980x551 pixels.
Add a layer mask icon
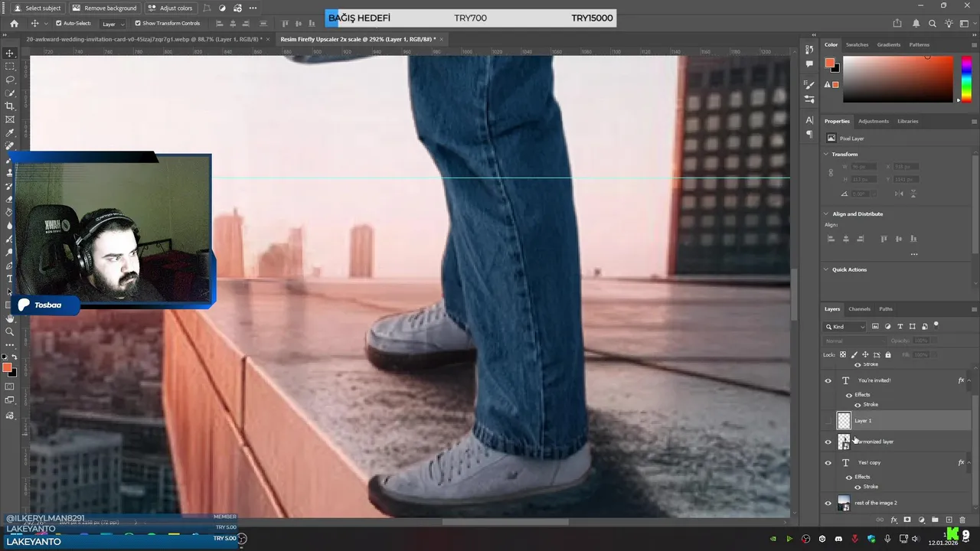907,520
